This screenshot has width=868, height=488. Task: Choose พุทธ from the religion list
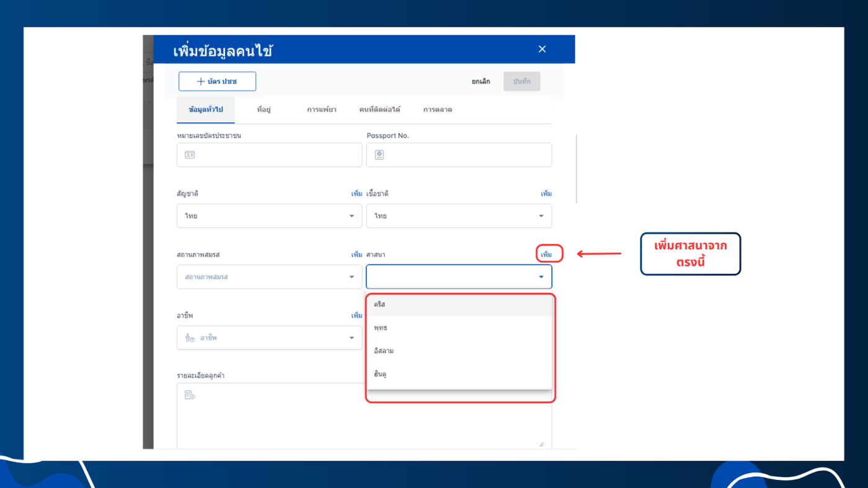459,328
